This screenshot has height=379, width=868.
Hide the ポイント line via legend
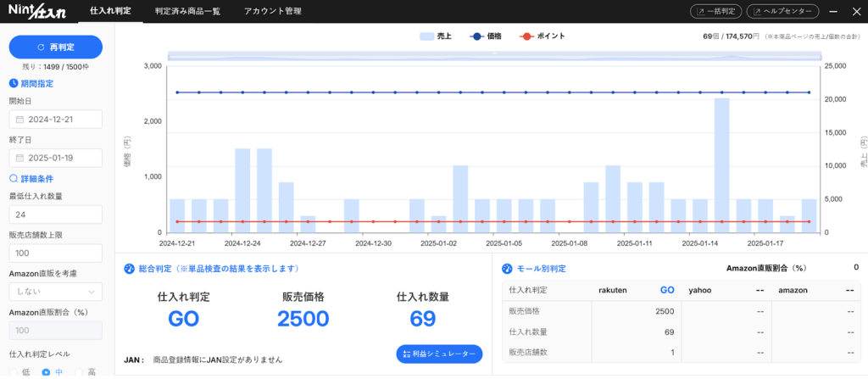point(540,36)
